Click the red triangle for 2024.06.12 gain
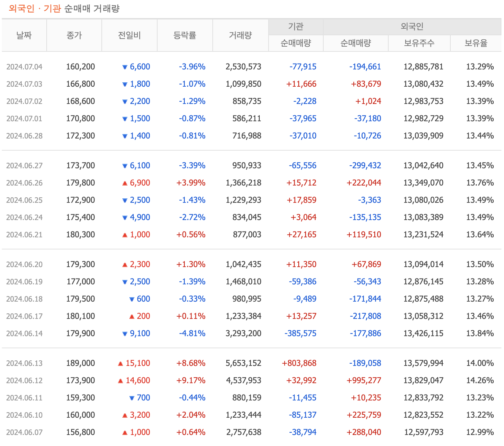 pos(121,380)
